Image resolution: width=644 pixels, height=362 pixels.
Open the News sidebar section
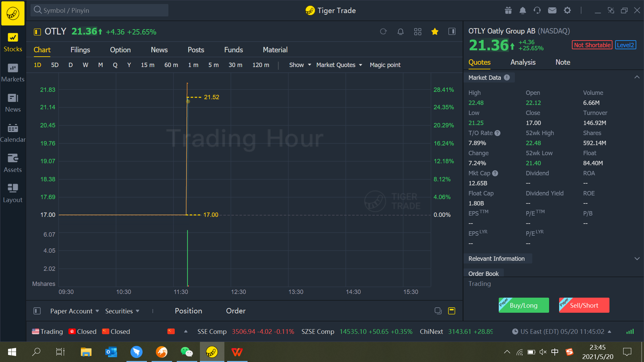coord(13,103)
